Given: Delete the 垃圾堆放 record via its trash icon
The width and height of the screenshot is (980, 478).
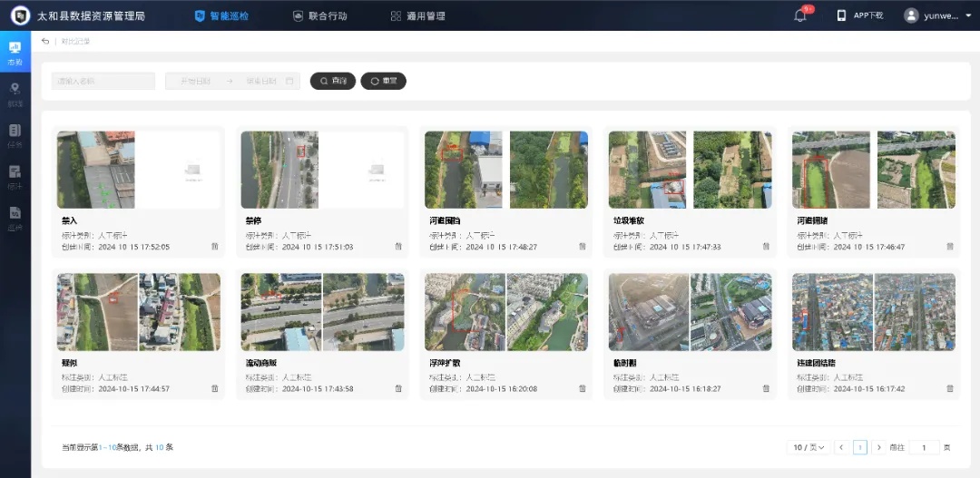Looking at the screenshot, I should click(766, 247).
